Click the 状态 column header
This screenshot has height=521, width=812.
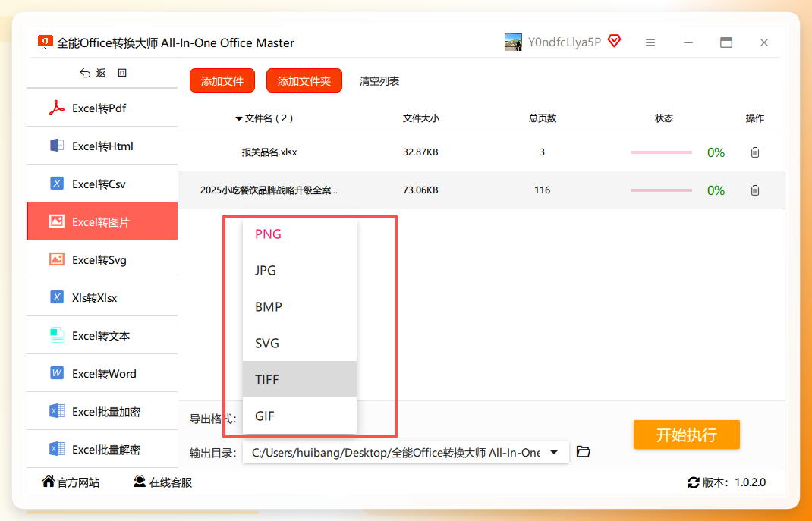(664, 118)
